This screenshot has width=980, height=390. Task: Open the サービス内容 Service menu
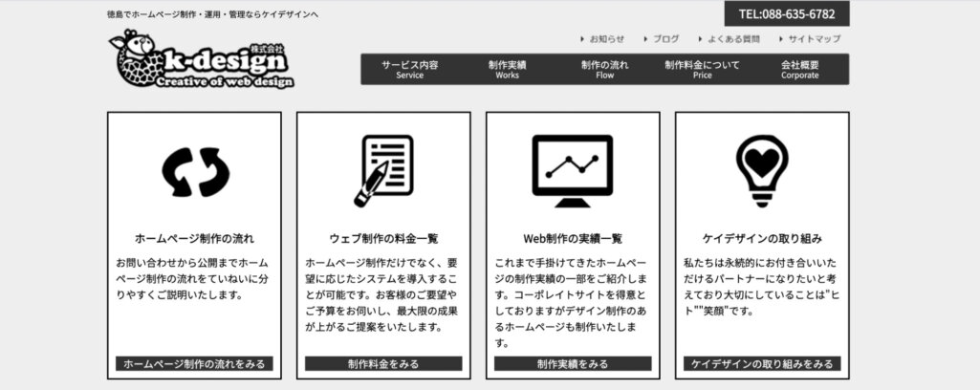(x=409, y=70)
